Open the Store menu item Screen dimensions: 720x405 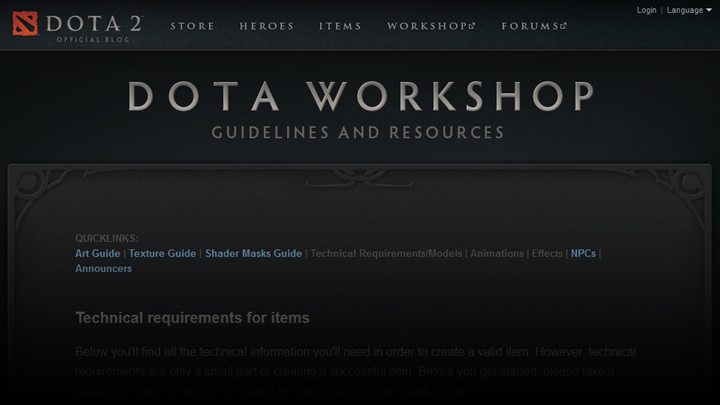[x=192, y=26]
